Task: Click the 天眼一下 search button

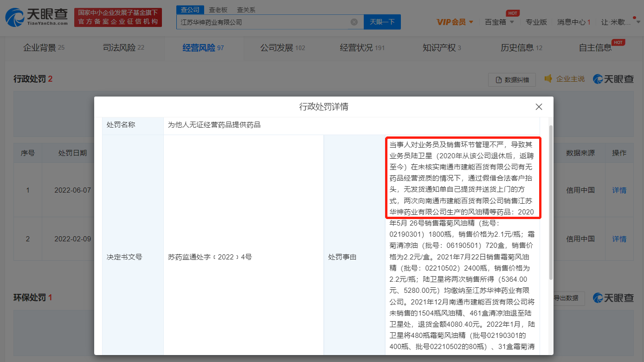Action: pos(382,22)
